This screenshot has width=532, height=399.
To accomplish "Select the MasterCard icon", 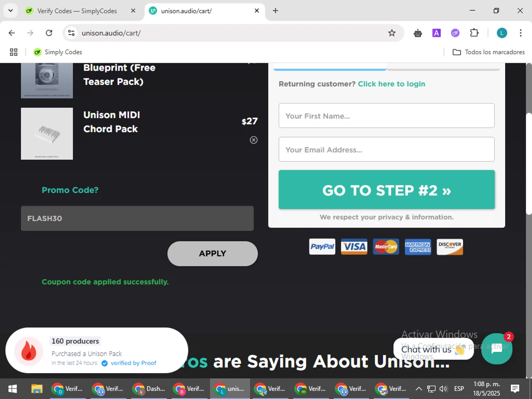I will click(x=386, y=247).
